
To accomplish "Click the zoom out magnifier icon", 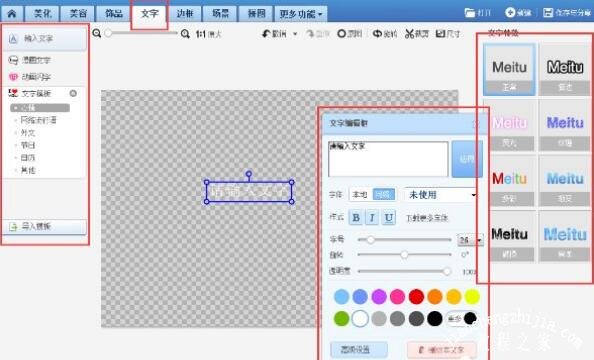I will pos(97,33).
